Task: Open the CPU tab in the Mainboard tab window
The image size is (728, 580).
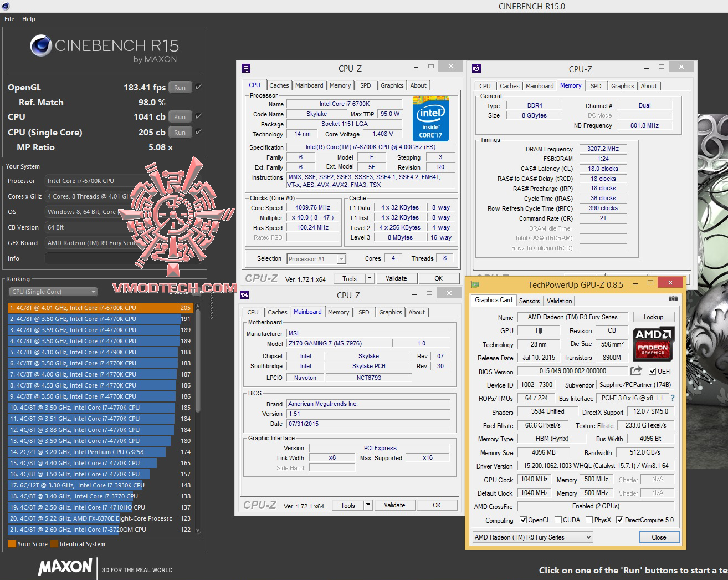Action: 253,312
